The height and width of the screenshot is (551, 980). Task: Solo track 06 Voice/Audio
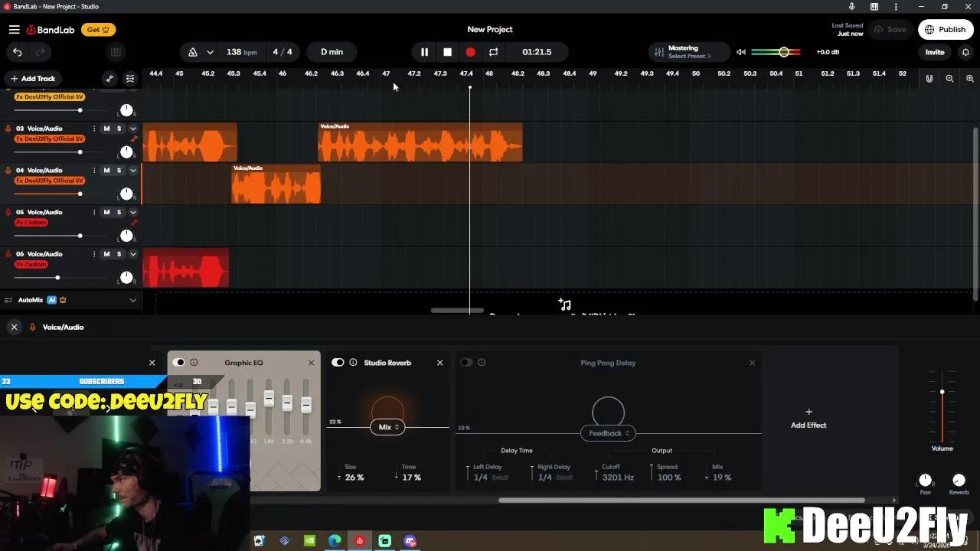click(119, 254)
